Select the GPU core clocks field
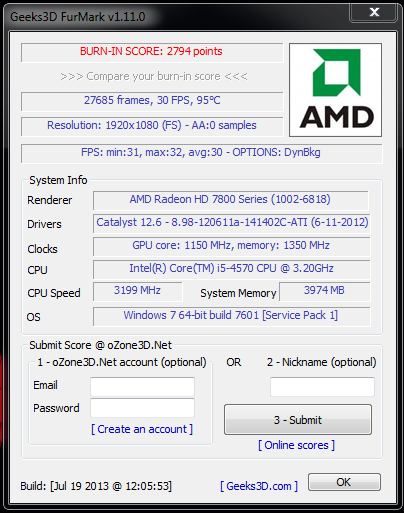 pyautogui.click(x=232, y=246)
